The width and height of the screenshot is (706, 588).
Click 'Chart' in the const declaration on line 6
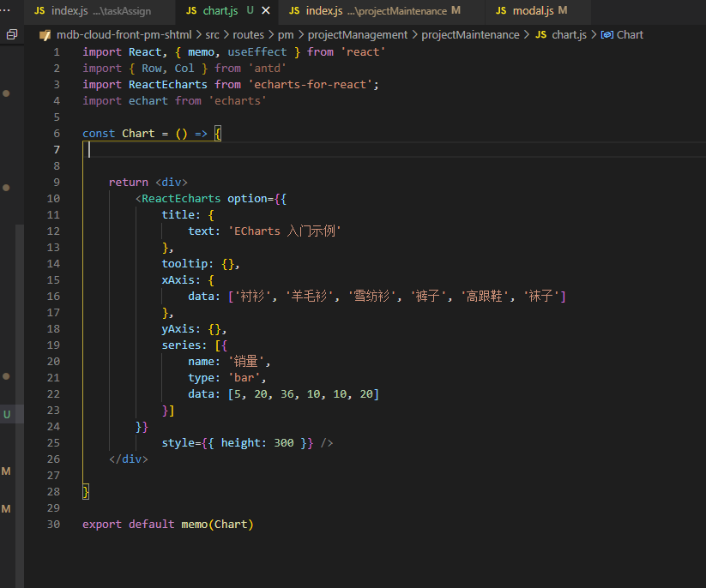pyautogui.click(x=138, y=134)
